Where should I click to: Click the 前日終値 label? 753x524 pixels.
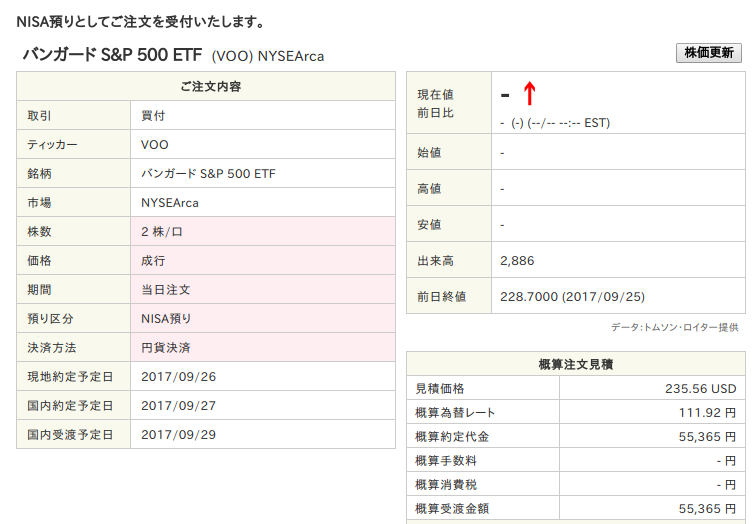pos(441,296)
